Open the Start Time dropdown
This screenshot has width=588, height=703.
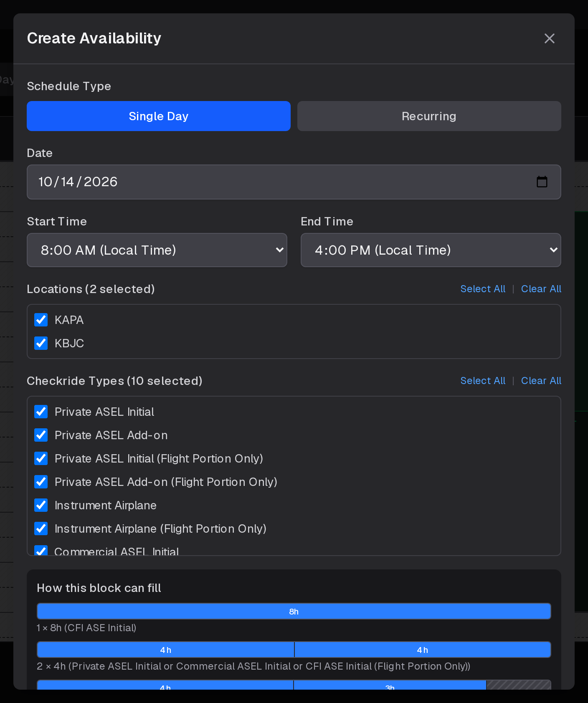(157, 250)
